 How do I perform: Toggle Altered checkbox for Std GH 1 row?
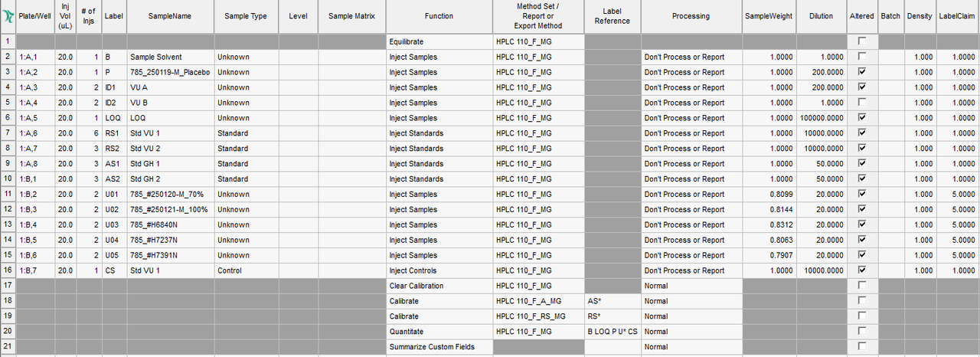[863, 164]
